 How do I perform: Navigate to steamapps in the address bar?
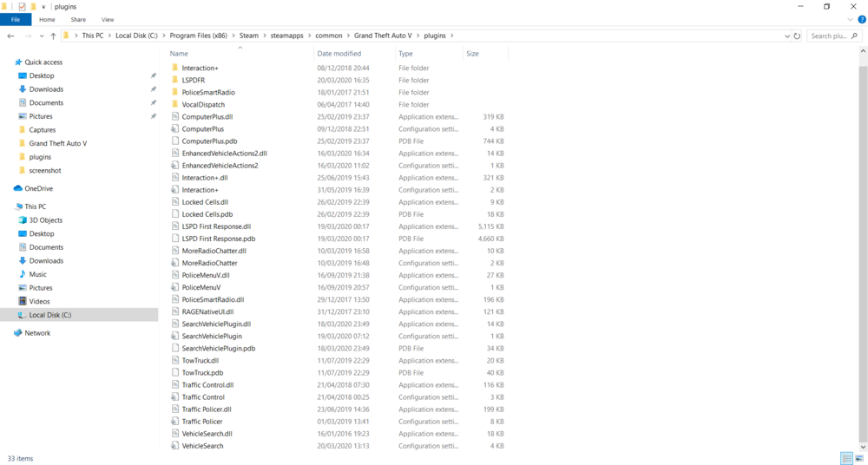coord(286,36)
